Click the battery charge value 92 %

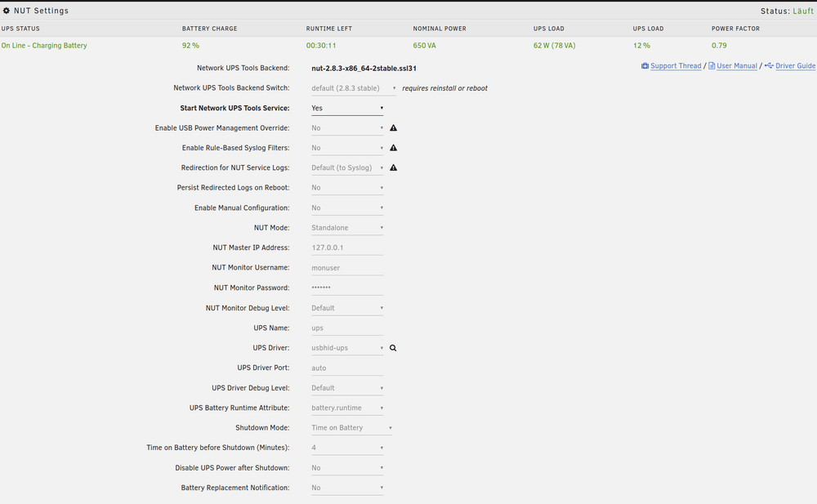tap(190, 46)
